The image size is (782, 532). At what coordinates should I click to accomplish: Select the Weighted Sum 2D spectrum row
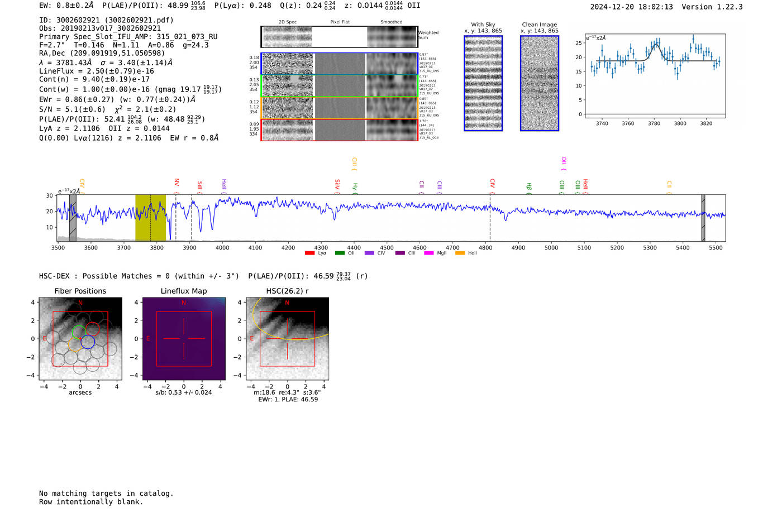[340, 37]
